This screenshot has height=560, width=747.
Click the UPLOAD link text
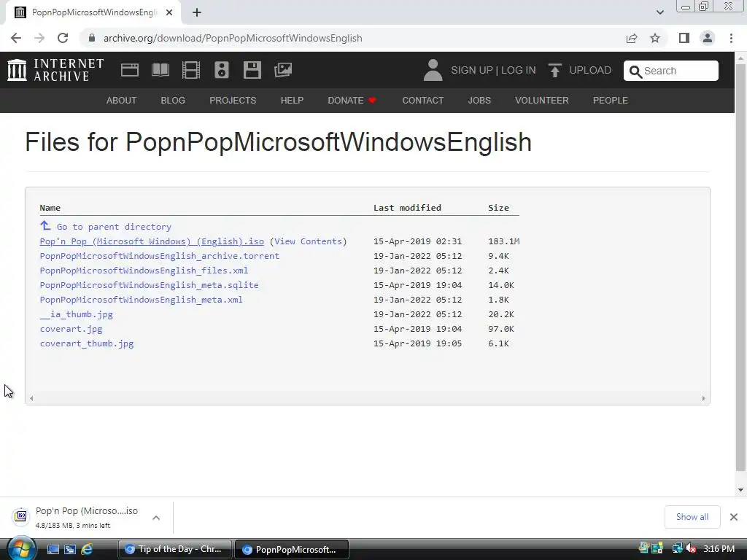(x=589, y=70)
